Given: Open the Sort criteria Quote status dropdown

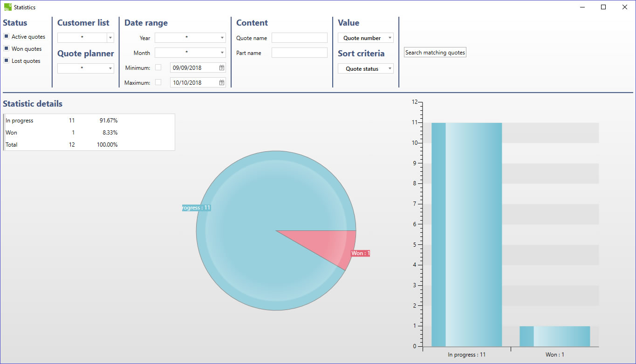Looking at the screenshot, I should (x=365, y=69).
